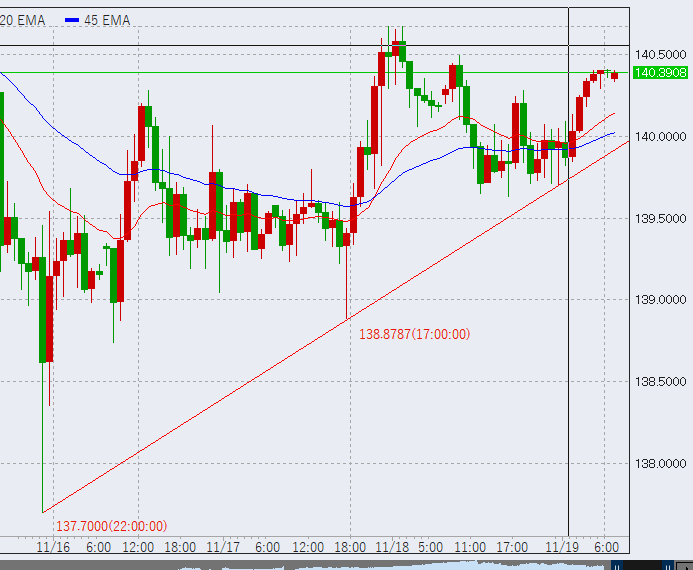This screenshot has width=693, height=570.
Task: Select the 138.8787(17:00:00) low price label
Action: pos(414,334)
